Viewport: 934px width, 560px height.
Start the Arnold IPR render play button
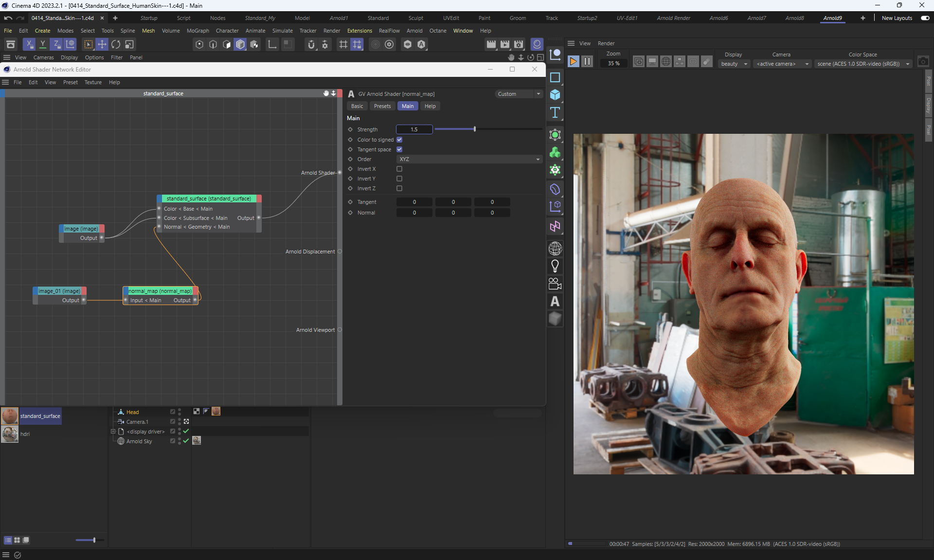[x=573, y=61]
